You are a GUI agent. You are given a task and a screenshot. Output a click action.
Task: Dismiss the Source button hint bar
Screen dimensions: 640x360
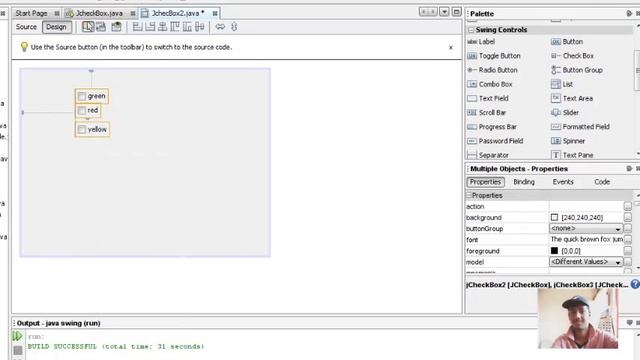pos(451,47)
